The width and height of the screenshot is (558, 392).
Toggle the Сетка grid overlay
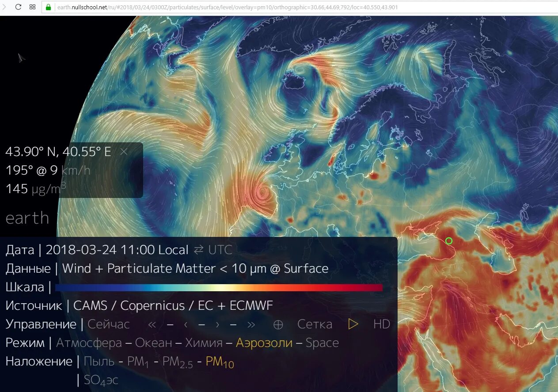click(315, 324)
